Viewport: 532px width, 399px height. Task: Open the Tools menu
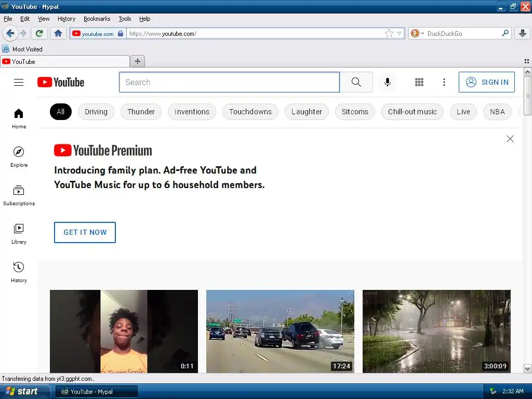(125, 19)
